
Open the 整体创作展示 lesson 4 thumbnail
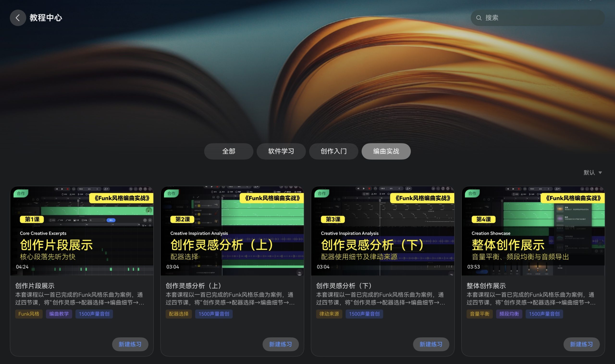533,231
